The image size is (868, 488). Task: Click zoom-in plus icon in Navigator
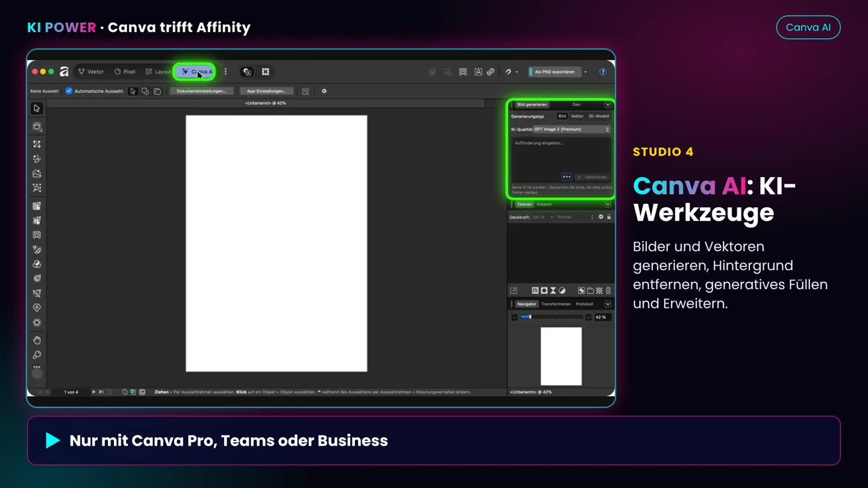pos(588,317)
